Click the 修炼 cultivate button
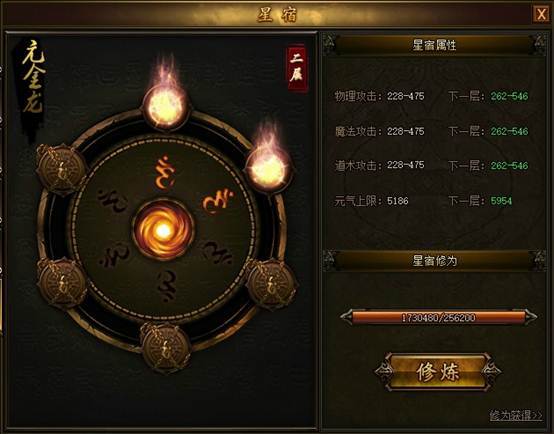554x434 pixels. [x=438, y=372]
